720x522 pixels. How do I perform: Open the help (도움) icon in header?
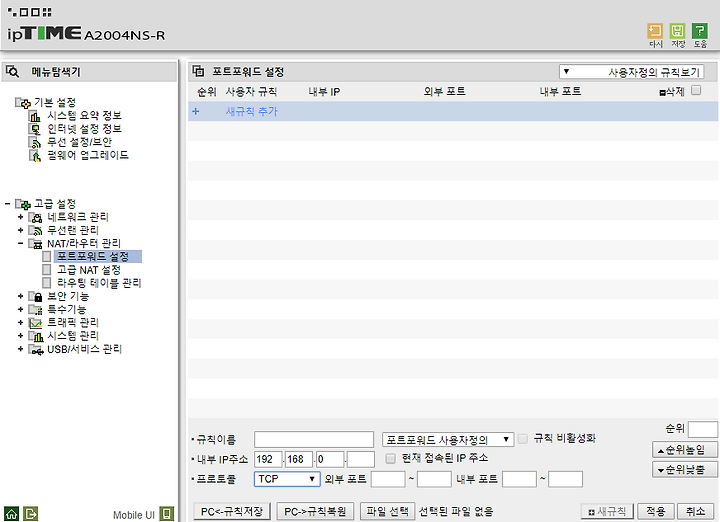(x=700, y=31)
